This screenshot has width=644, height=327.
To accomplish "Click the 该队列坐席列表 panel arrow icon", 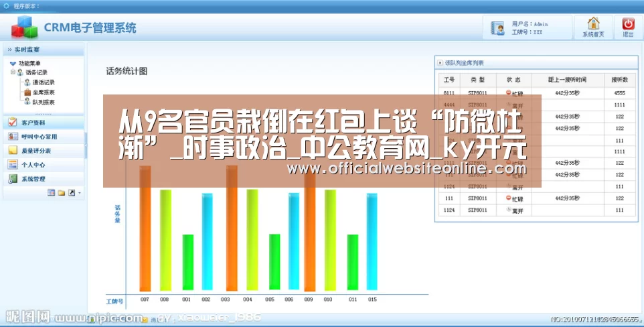I will tap(440, 63).
